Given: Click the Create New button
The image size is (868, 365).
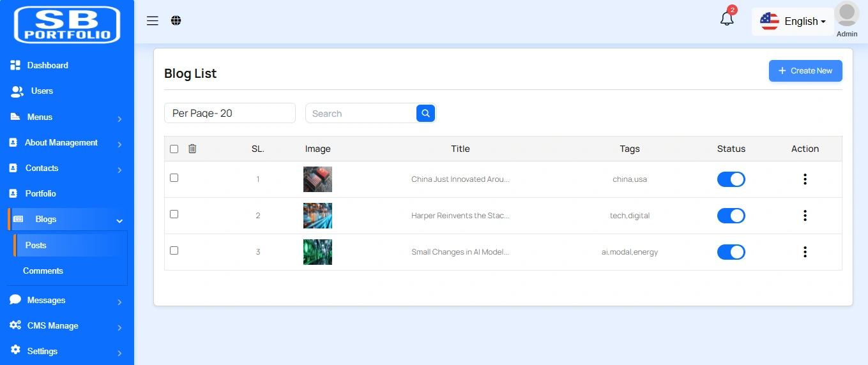Looking at the screenshot, I should (x=805, y=71).
